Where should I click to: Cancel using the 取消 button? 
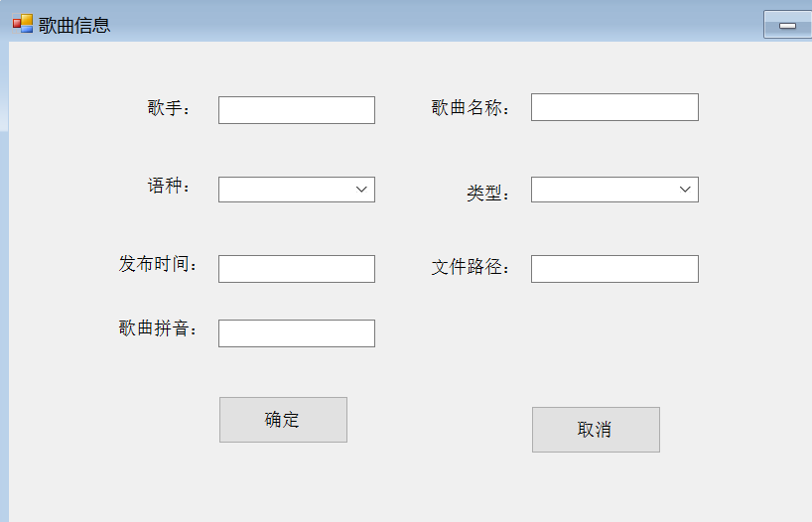596,430
